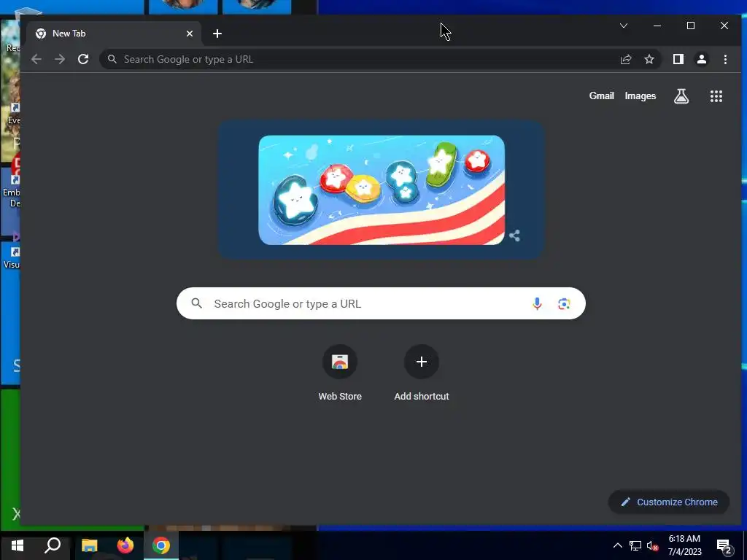Open taskbar search magnifier

point(53,545)
